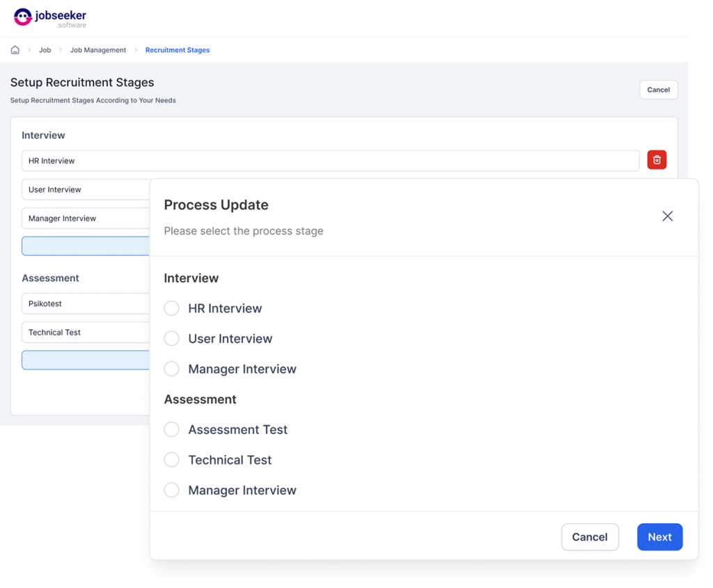Click the jobseeker software logo
The width and height of the screenshot is (713, 588).
(x=50, y=18)
